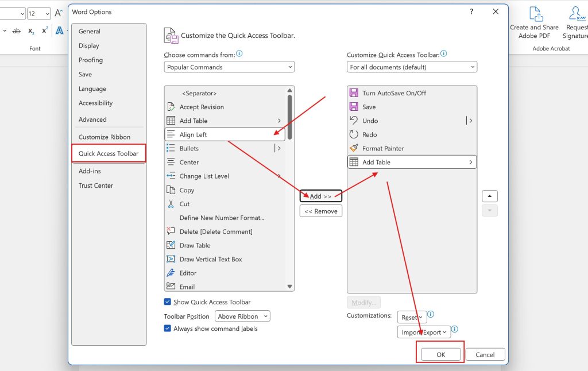Uncheck Show Quick Access Toolbar
588x371 pixels.
pyautogui.click(x=167, y=302)
